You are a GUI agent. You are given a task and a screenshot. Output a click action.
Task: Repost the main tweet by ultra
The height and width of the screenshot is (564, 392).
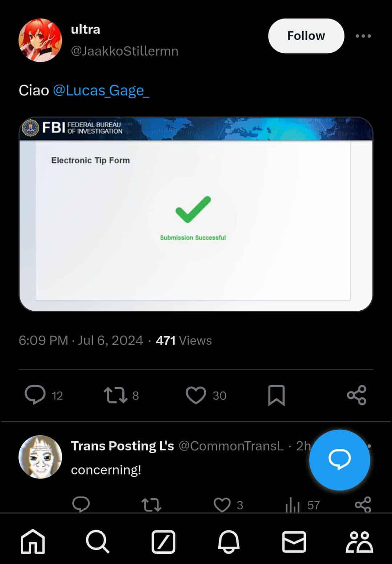point(115,395)
